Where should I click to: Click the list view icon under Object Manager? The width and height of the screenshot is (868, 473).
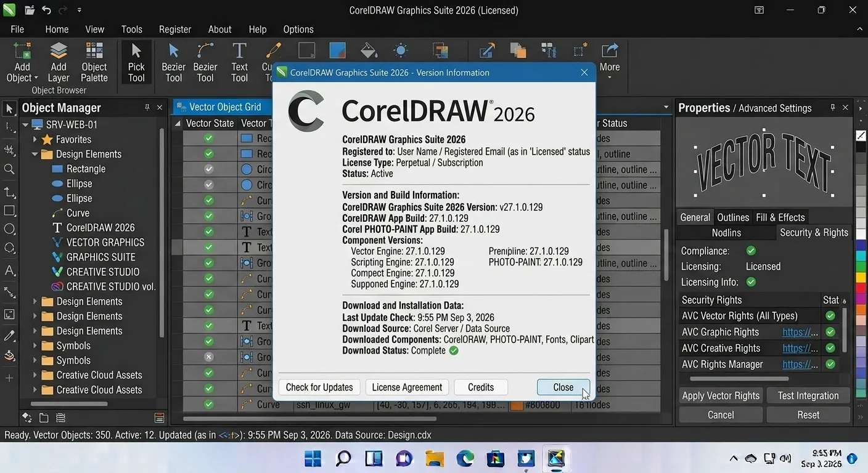[60, 418]
